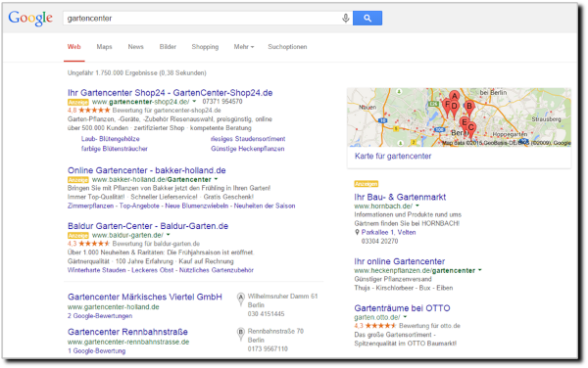The image size is (588, 368).
Task: Open Ihr Gartencenter Shop24 result
Action: pyautogui.click(x=170, y=92)
